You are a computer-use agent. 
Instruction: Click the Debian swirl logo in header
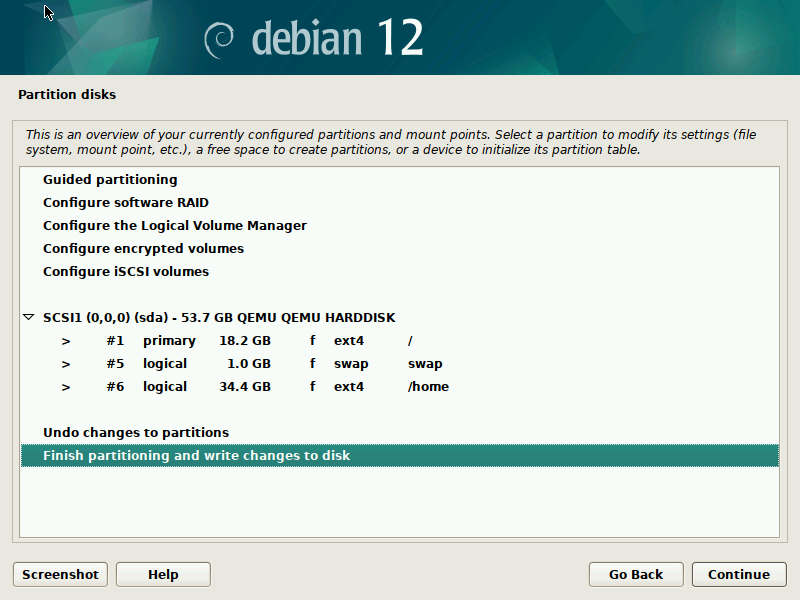point(219,39)
